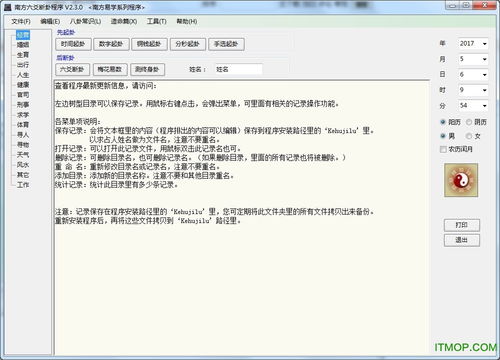Select the 求学 tree item
This screenshot has width=500, height=360.
[x=23, y=115]
